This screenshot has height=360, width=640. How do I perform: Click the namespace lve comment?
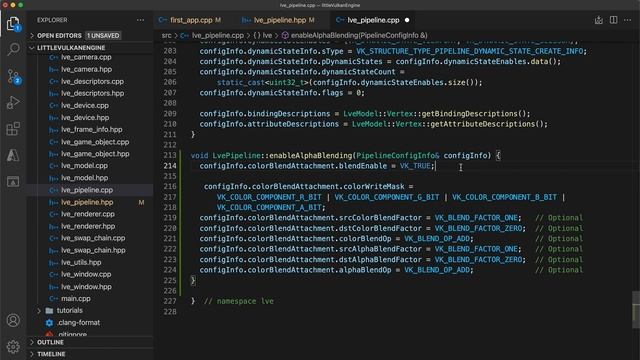(239, 301)
